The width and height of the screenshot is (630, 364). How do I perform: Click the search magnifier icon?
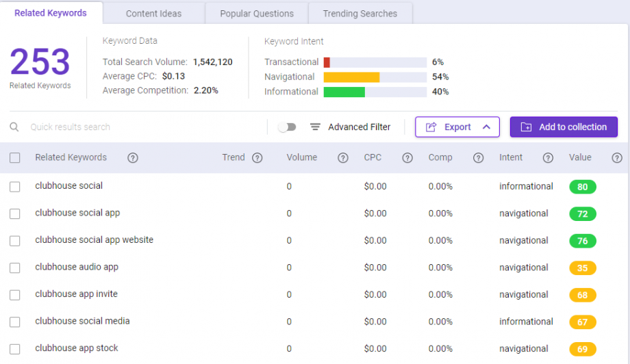(x=14, y=127)
